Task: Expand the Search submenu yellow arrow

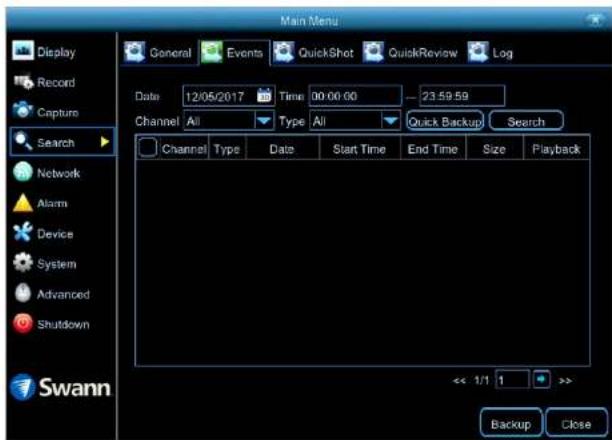Action: (x=105, y=142)
